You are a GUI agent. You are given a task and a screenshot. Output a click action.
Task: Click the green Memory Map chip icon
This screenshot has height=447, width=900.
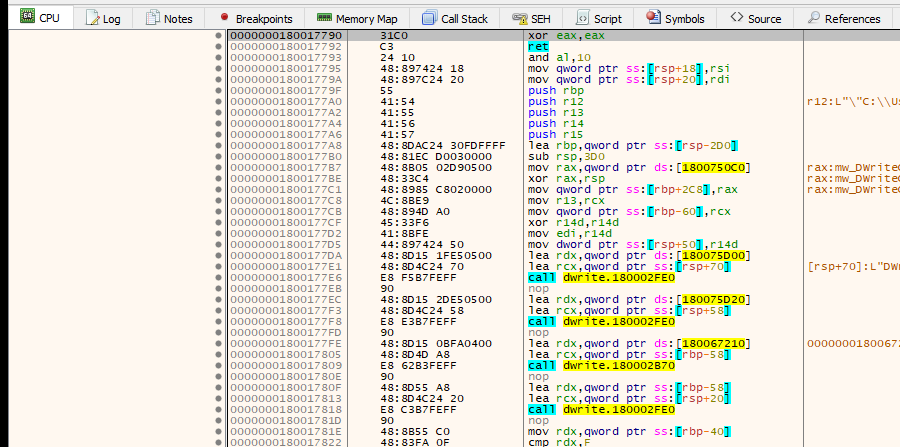coord(324,17)
